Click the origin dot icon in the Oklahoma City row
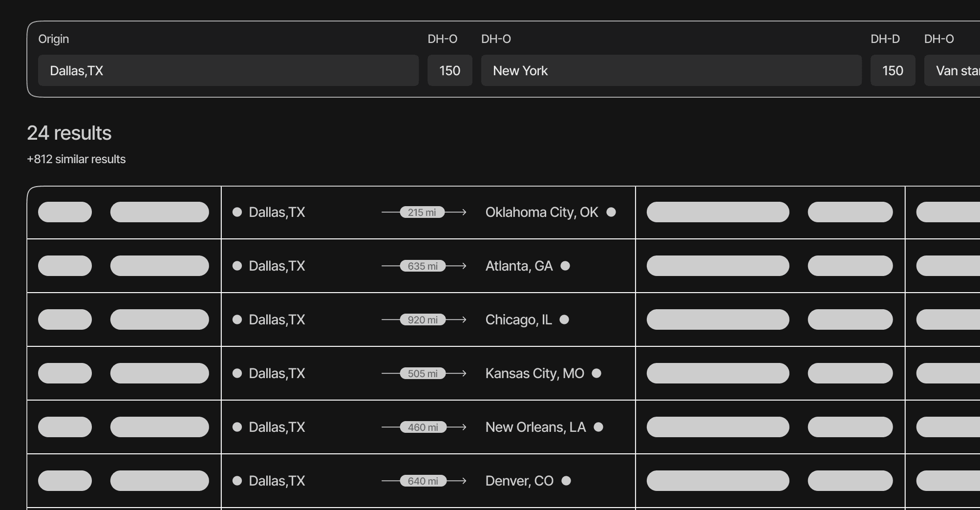The image size is (980, 510). click(x=237, y=212)
